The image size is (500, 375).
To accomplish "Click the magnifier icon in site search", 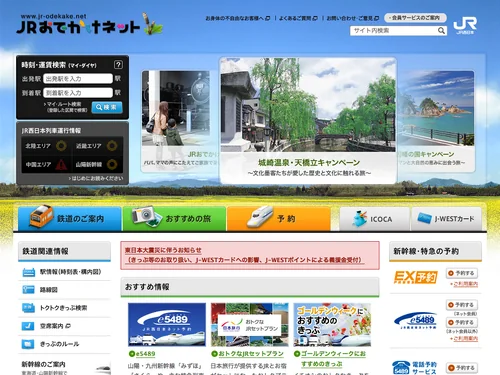I will pos(441,31).
